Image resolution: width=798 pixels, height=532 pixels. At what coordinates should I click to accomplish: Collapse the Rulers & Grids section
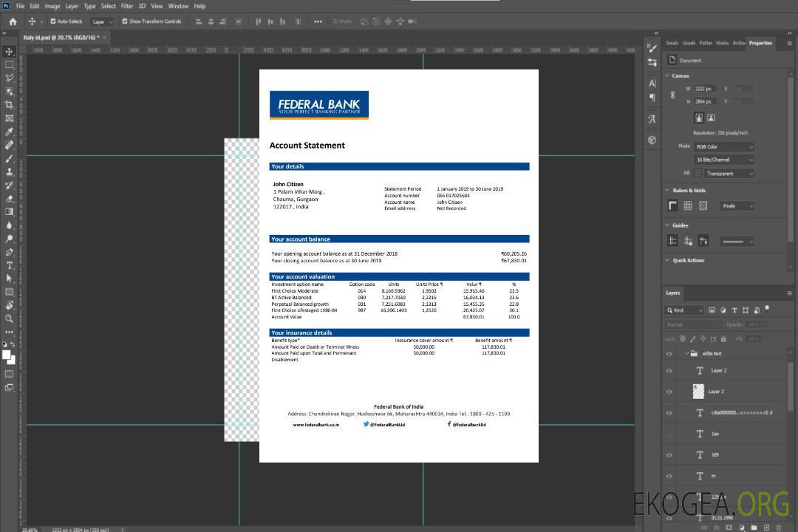pyautogui.click(x=666, y=191)
